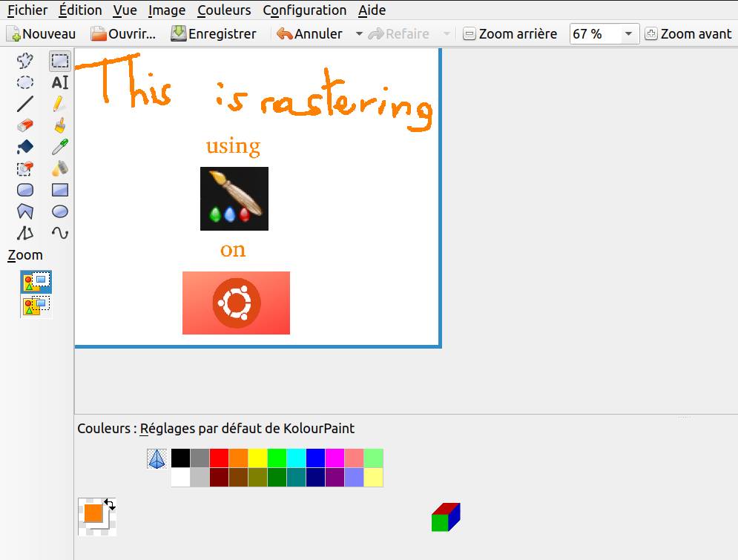
Task: Select the Rectangle shape tool
Action: [60, 190]
